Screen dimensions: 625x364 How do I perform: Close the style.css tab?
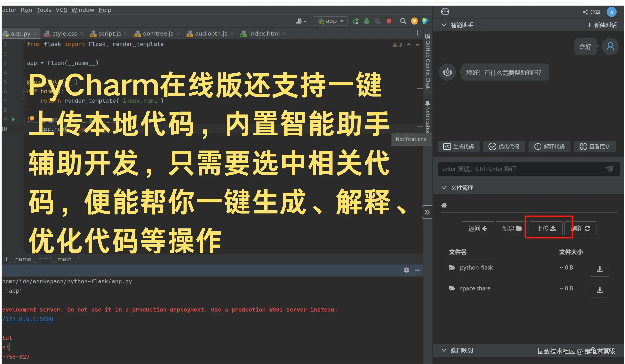coord(82,34)
